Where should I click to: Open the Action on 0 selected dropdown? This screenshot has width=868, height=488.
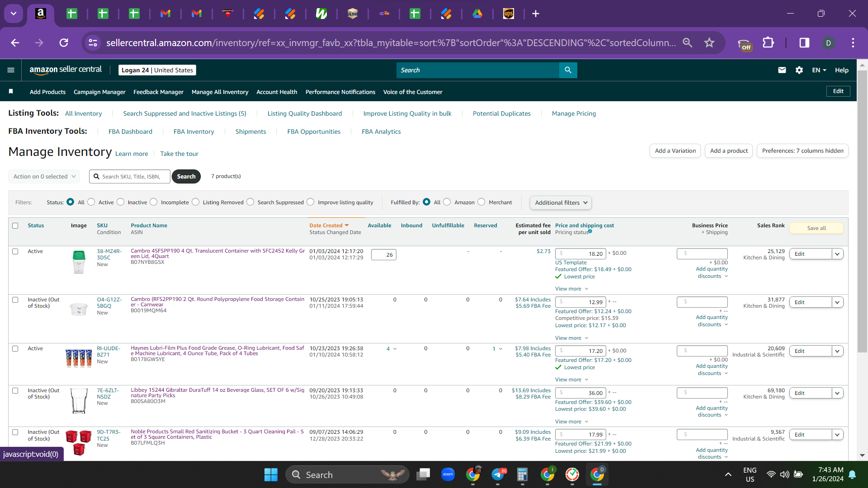[44, 176]
